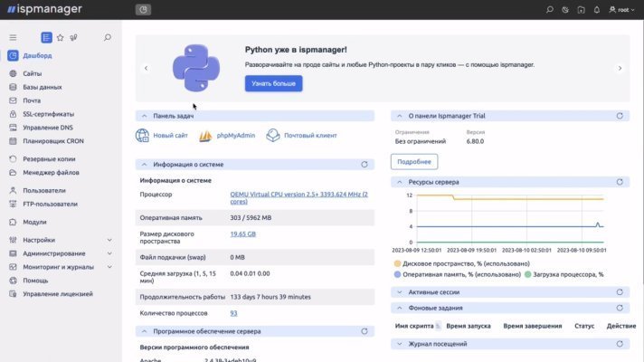Open QEMU Virtual CPU link

pyautogui.click(x=299, y=197)
